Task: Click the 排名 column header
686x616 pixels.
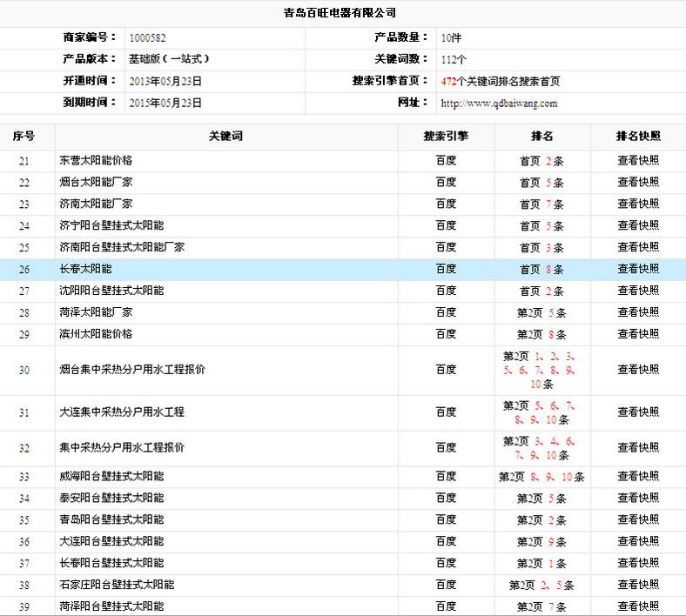Action: [x=542, y=137]
